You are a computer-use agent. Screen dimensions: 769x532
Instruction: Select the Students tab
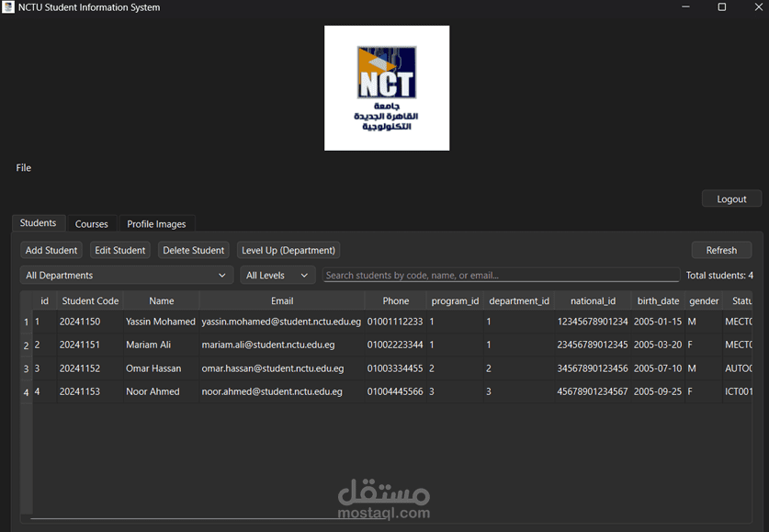tap(39, 222)
